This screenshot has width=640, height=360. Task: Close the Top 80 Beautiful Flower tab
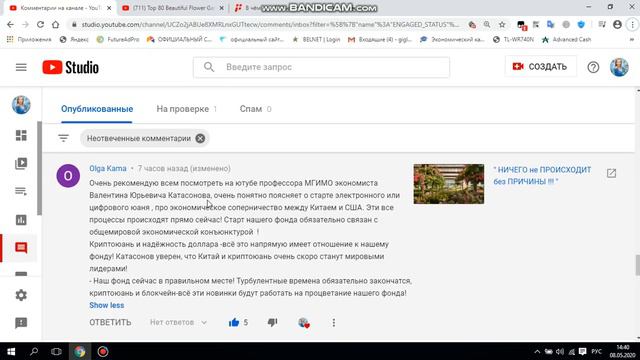(x=222, y=8)
